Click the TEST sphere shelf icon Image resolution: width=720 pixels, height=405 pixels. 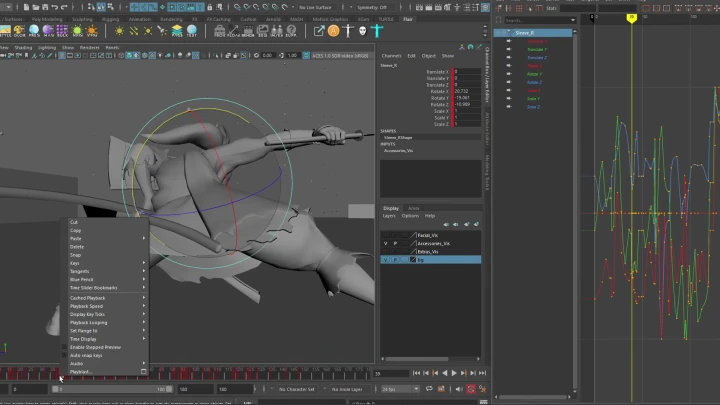coord(192,31)
